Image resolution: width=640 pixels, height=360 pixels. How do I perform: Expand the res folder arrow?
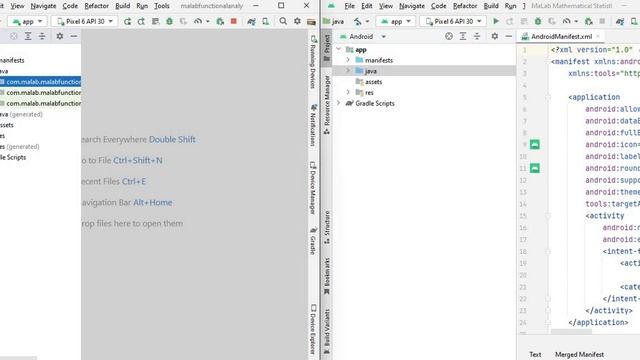(x=348, y=92)
